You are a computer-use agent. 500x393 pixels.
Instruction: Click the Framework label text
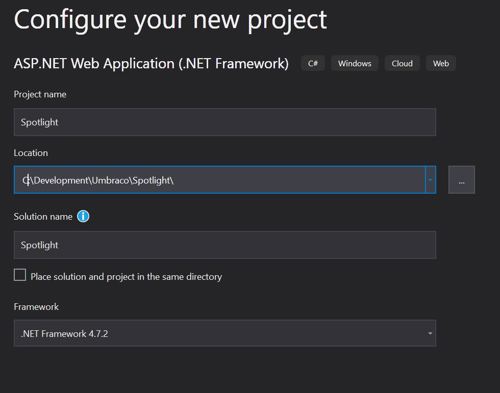[x=36, y=307]
